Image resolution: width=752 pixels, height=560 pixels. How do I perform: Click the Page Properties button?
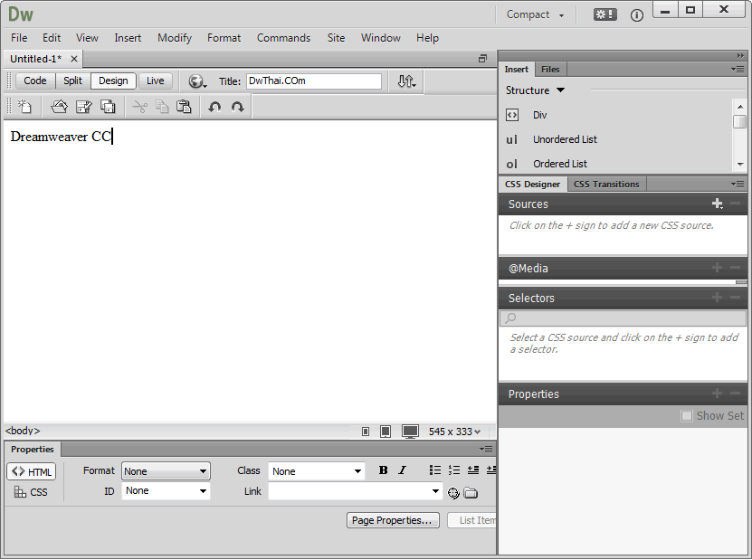pyautogui.click(x=393, y=520)
